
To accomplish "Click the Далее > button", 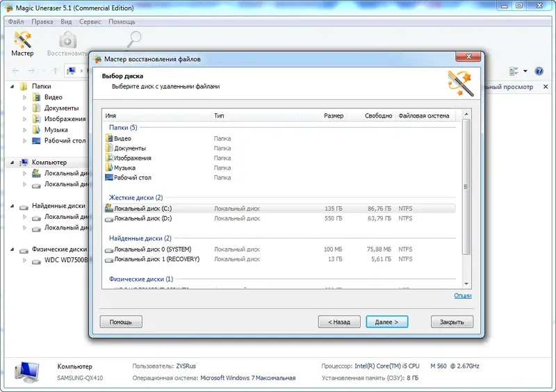I will point(387,322).
